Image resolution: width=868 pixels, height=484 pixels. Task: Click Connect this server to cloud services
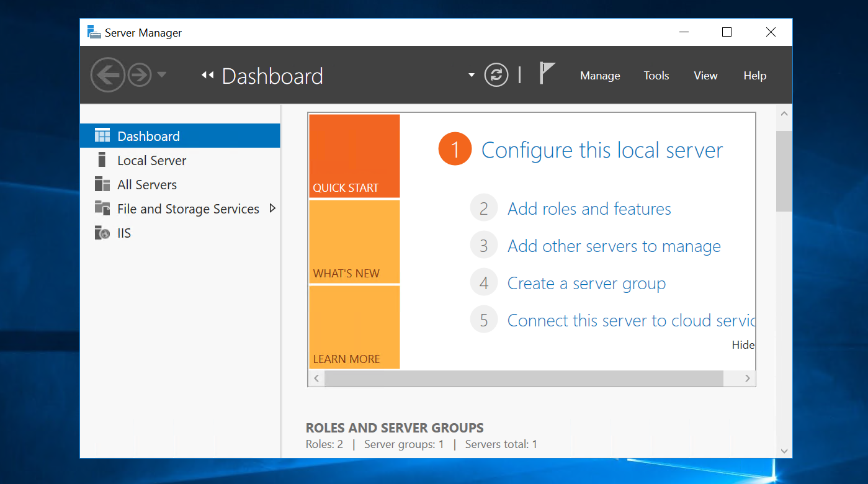click(631, 321)
